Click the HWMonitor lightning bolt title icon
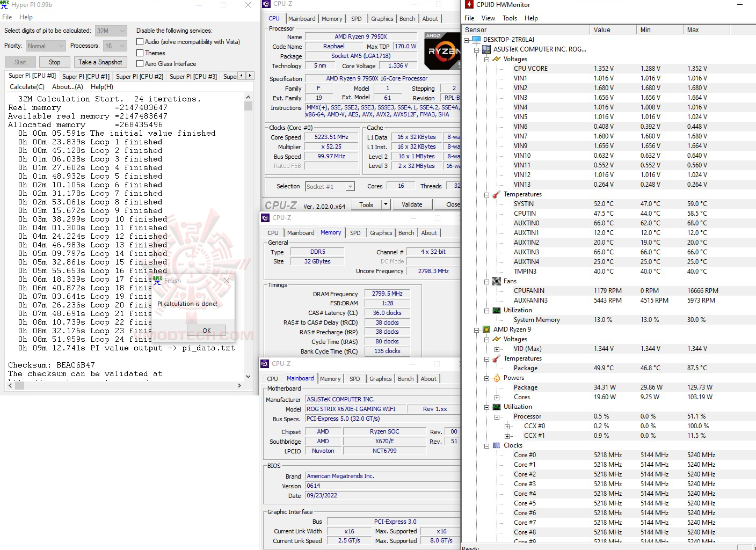 [x=469, y=5]
